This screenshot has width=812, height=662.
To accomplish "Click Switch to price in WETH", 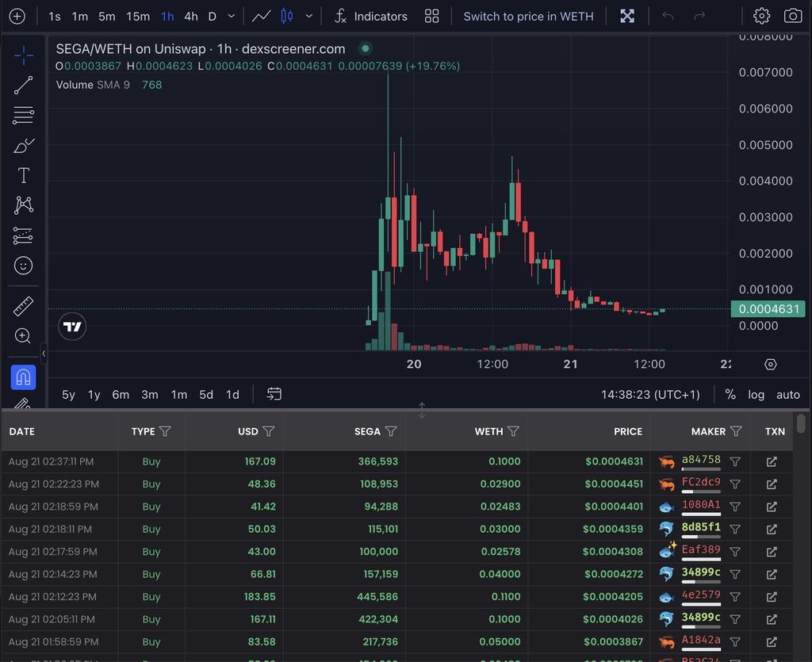I will 528,17.
